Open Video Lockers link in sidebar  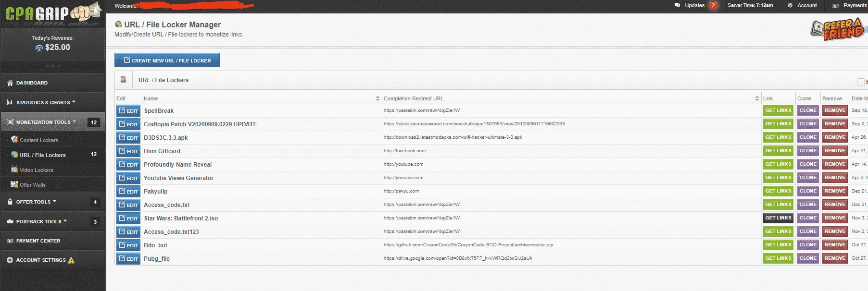point(37,170)
